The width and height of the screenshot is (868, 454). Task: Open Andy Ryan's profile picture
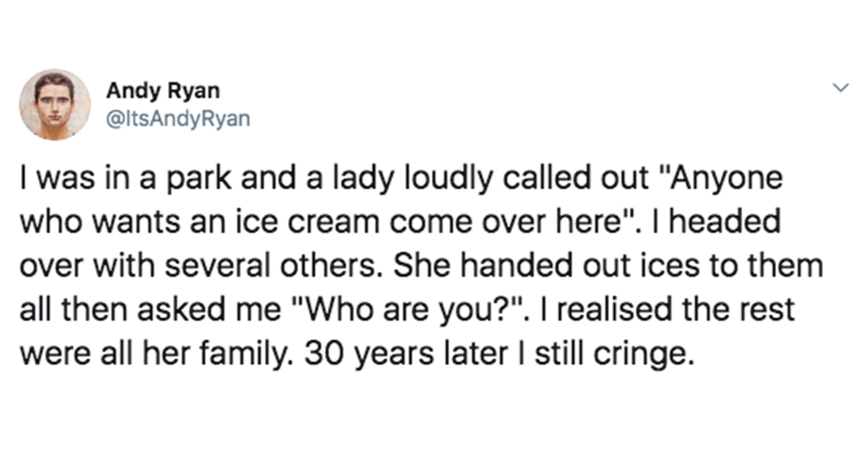(x=55, y=105)
